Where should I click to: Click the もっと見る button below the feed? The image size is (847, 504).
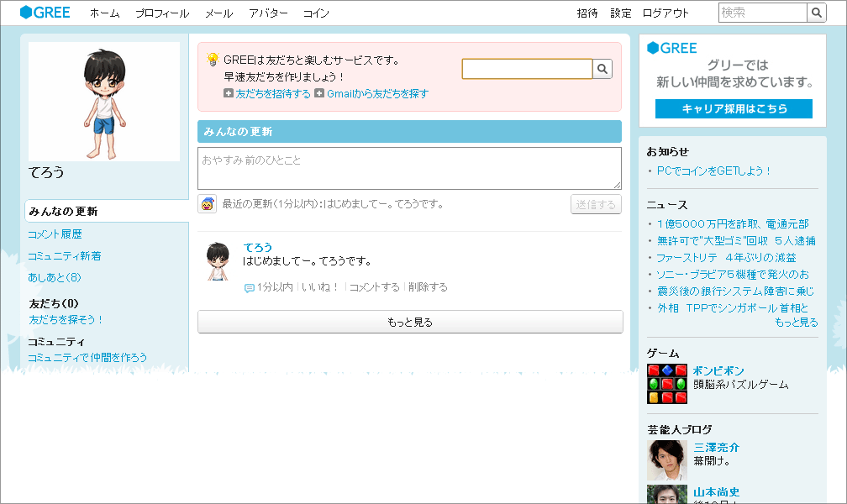coord(410,322)
